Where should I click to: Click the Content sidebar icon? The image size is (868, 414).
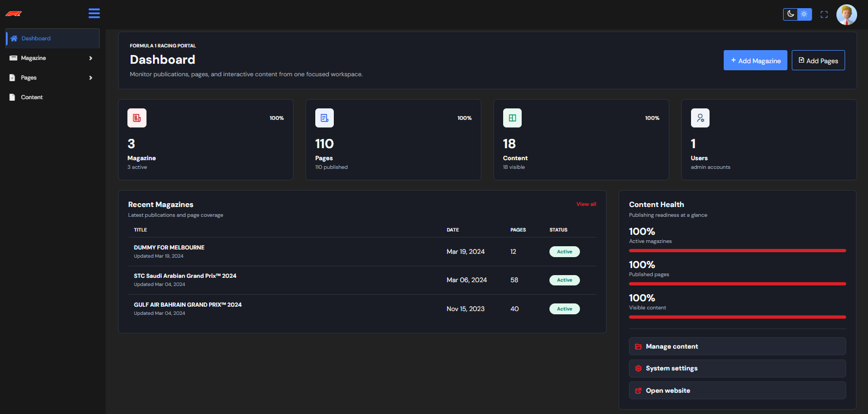point(13,98)
